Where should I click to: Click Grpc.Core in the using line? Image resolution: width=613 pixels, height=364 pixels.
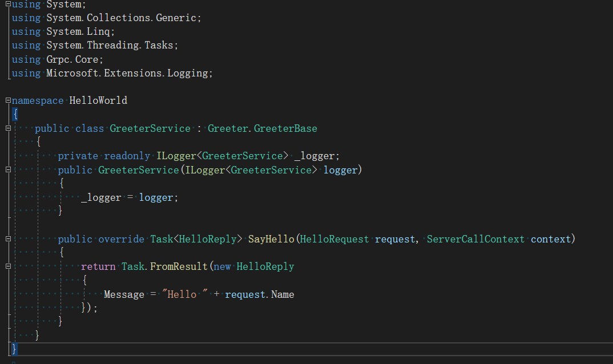point(74,59)
